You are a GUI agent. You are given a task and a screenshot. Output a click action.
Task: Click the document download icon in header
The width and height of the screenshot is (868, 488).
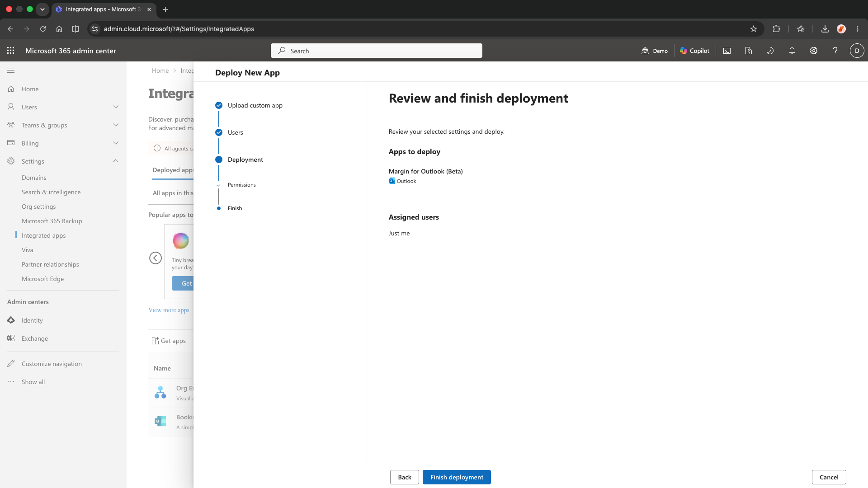(749, 51)
